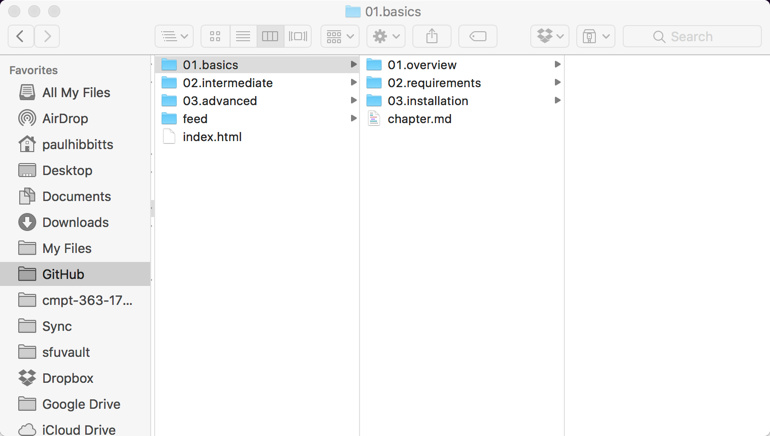This screenshot has height=436, width=770.
Task: Open paulhibbitts home folder
Action: click(75, 144)
